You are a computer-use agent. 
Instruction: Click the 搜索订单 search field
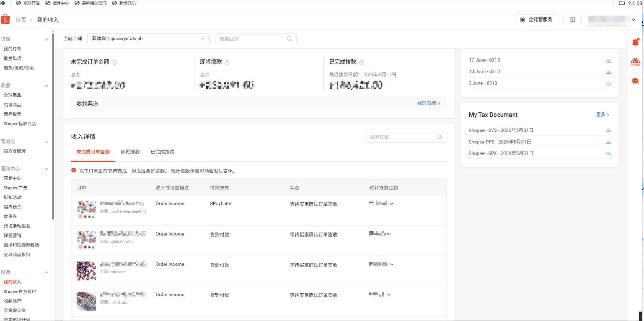[406, 137]
